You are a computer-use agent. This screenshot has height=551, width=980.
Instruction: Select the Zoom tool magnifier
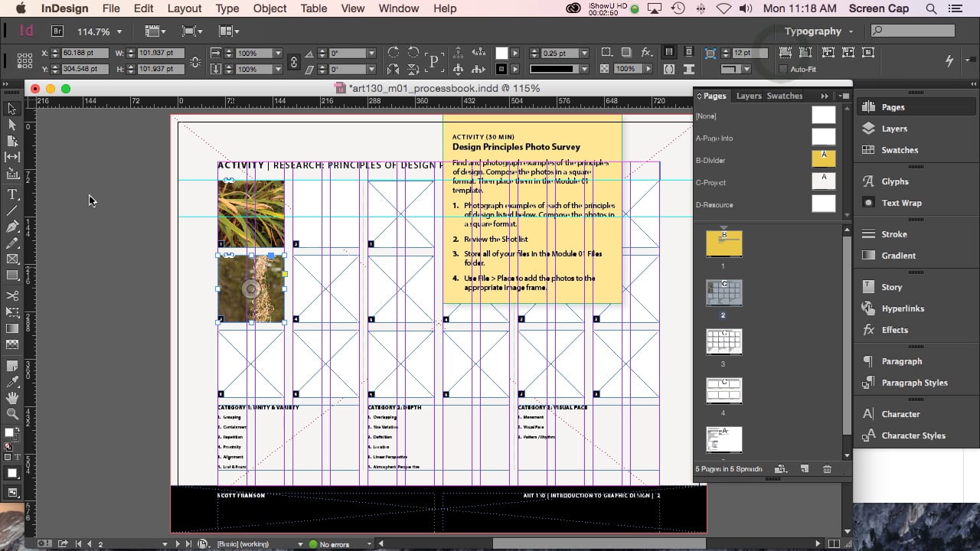point(12,414)
